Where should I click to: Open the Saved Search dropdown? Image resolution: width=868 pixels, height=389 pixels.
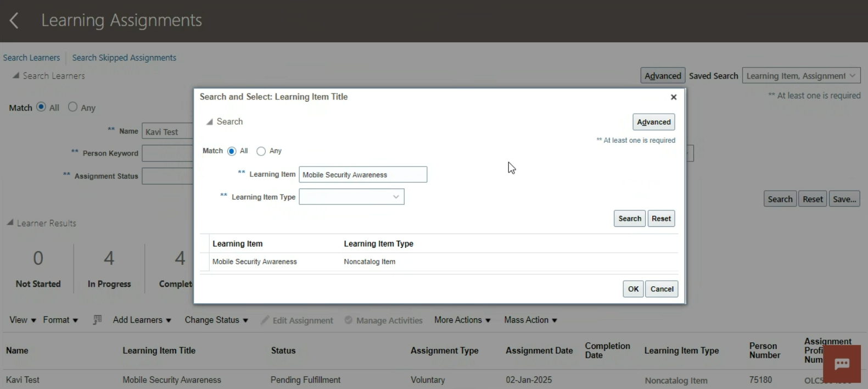click(800, 76)
